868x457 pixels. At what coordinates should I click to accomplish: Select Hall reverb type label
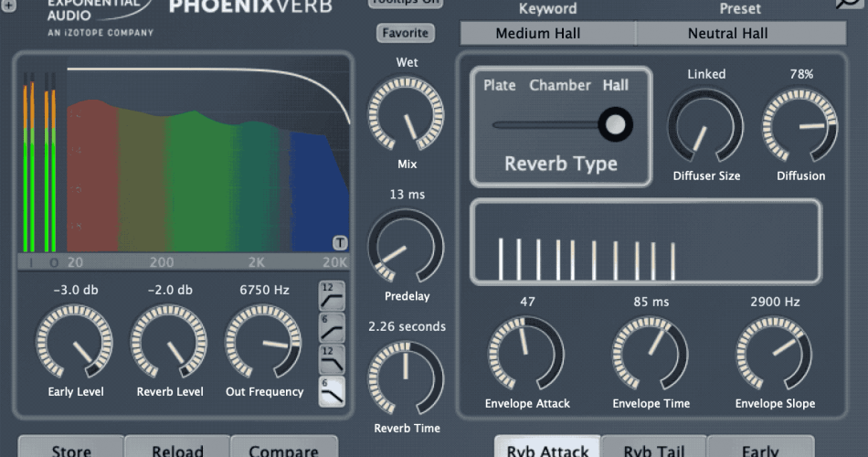click(x=616, y=85)
